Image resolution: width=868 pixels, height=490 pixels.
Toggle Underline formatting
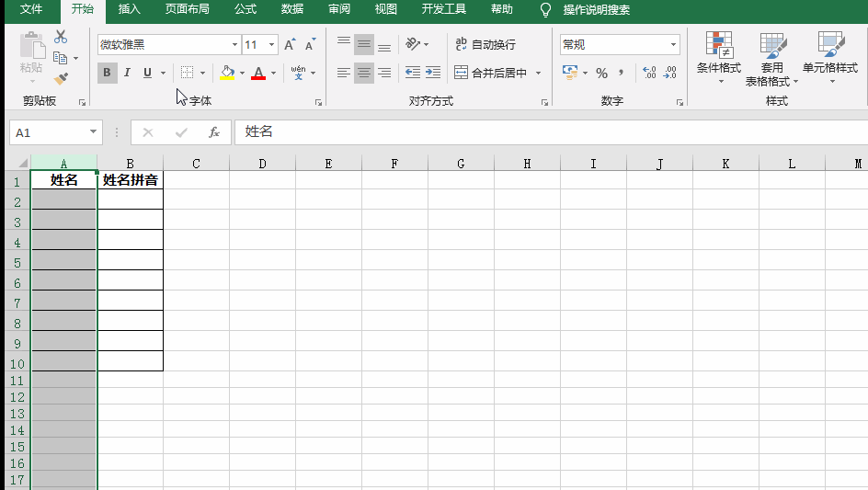coord(147,73)
